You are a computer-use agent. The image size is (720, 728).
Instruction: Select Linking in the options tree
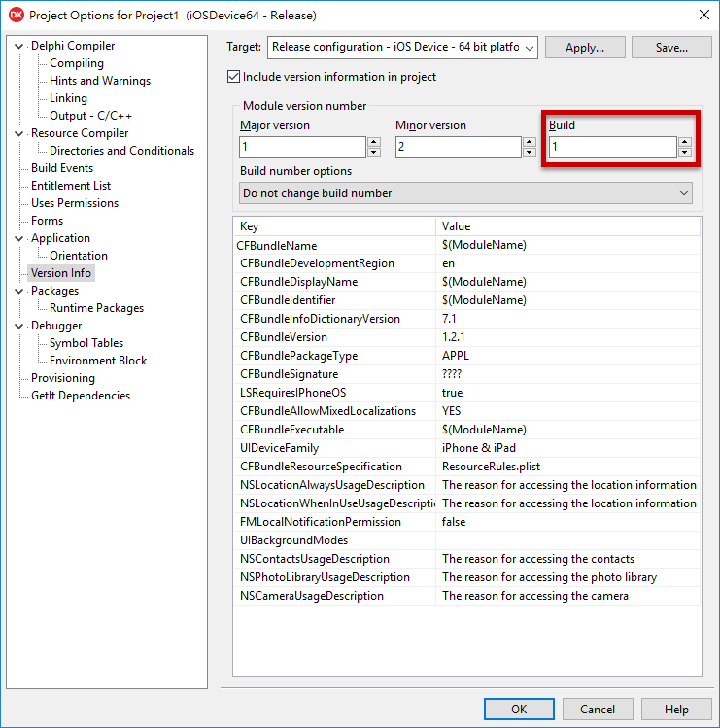pos(68,98)
